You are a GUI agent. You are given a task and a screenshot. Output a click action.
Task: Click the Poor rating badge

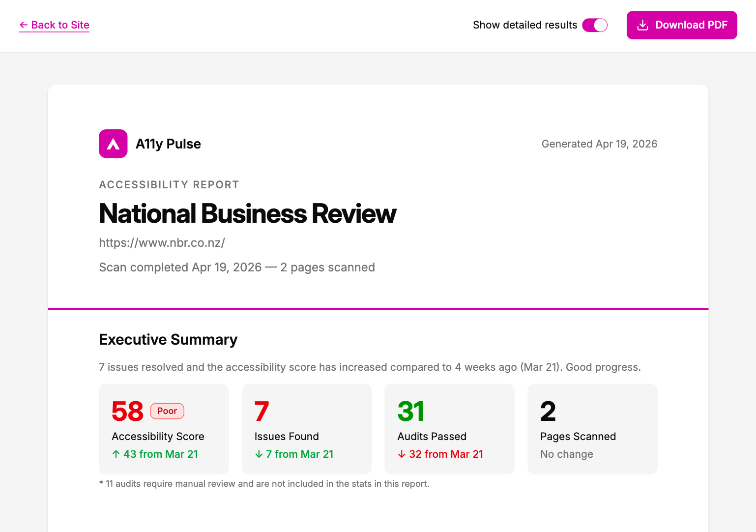[167, 411]
